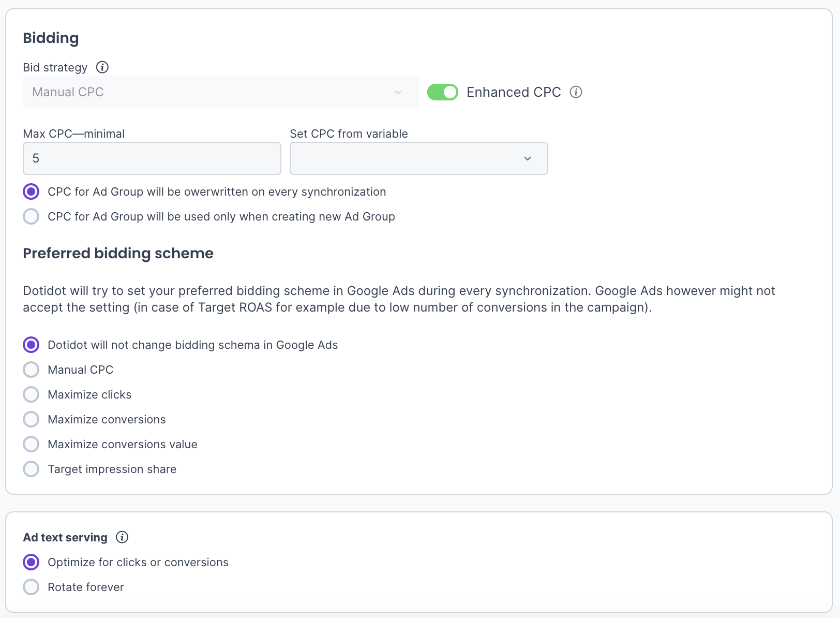Open the Manual CPC bid strategy dropdown
This screenshot has height=618, width=840.
tap(220, 92)
